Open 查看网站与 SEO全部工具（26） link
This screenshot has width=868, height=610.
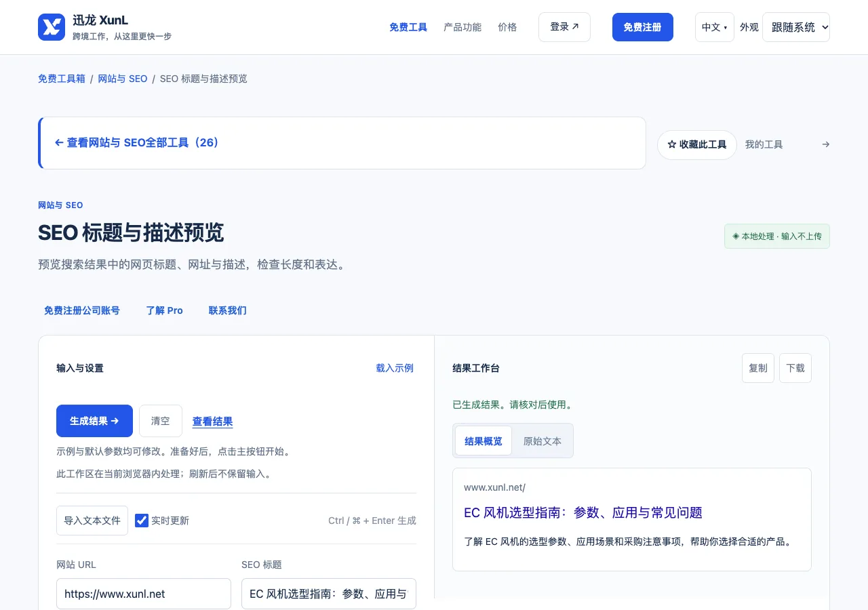(x=137, y=143)
